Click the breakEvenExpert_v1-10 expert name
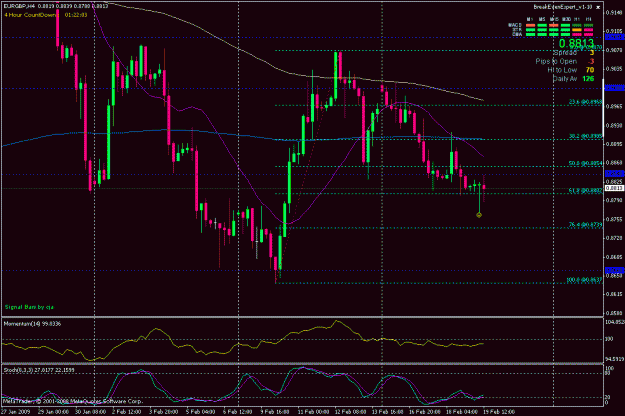This screenshot has width=625, height=416. point(563,7)
